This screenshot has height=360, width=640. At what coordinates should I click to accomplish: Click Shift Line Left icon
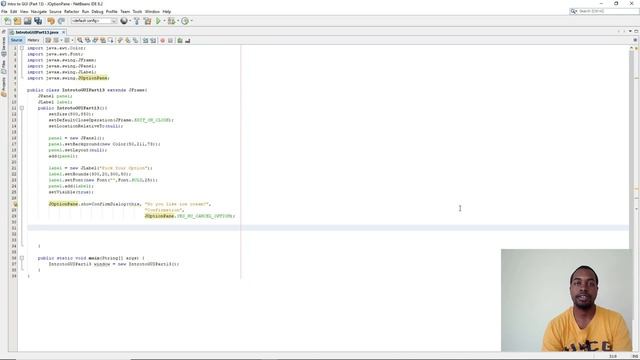point(145,40)
